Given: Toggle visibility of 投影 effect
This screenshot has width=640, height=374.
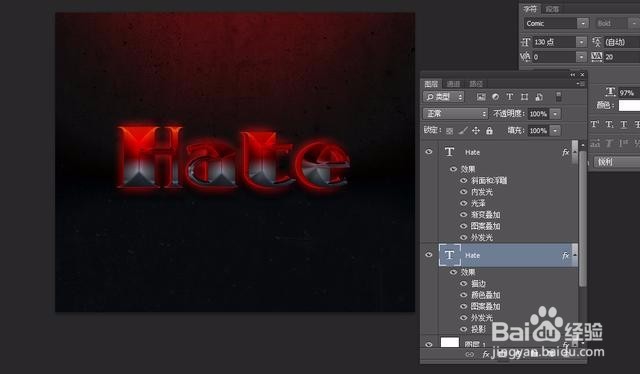Looking at the screenshot, I should pyautogui.click(x=464, y=329).
